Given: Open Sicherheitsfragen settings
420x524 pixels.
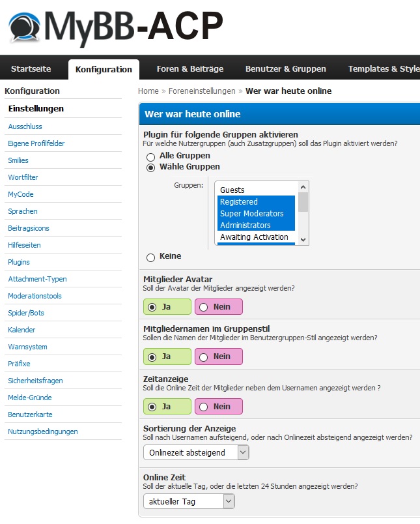Looking at the screenshot, I should (x=35, y=381).
